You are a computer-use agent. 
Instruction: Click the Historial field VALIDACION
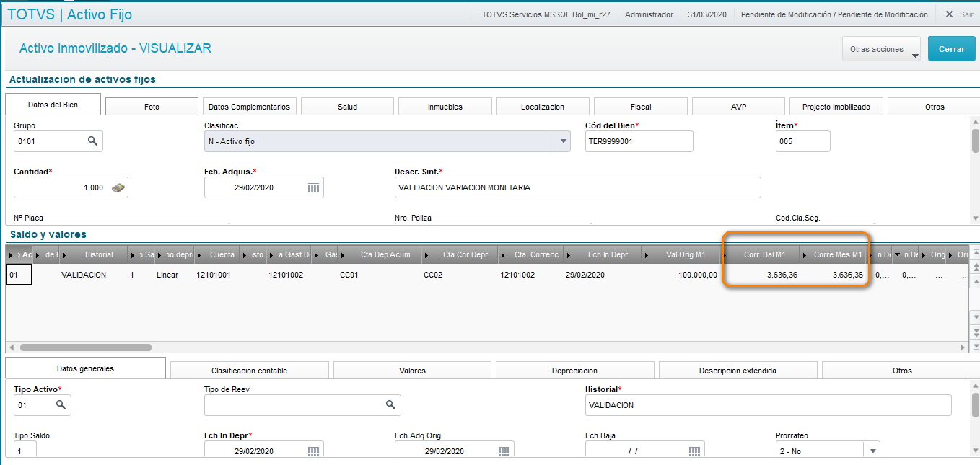click(x=768, y=405)
